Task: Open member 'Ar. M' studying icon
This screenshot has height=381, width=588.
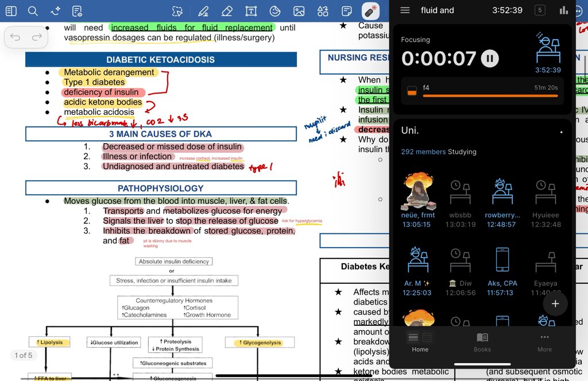Action: tap(418, 259)
